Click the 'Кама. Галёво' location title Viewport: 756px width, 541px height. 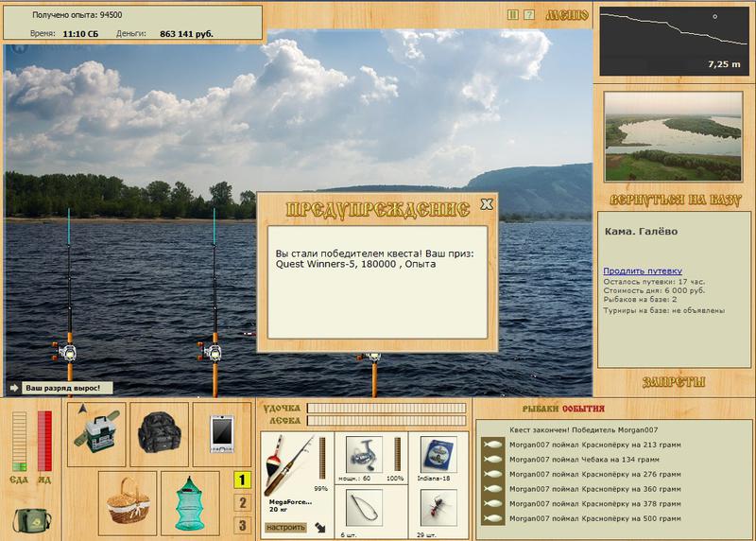coord(641,231)
